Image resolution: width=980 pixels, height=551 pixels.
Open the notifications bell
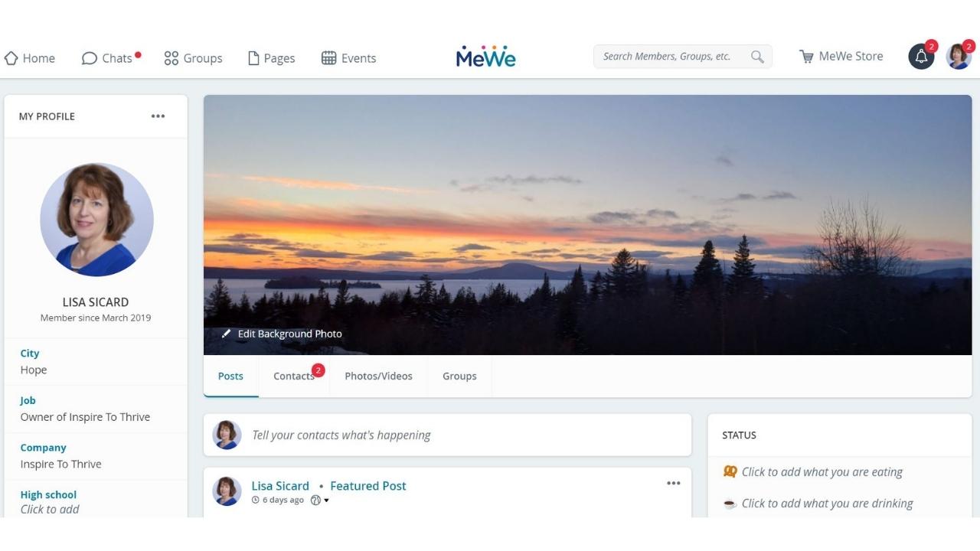point(921,57)
